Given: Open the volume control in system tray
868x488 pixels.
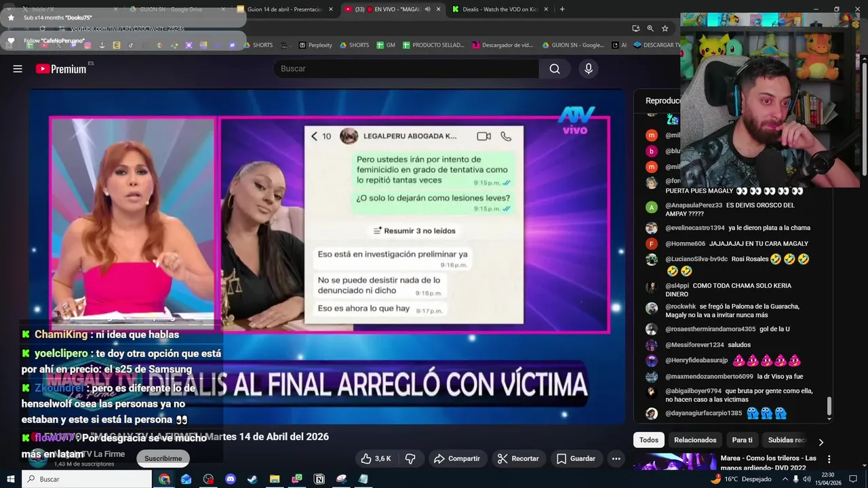Looking at the screenshot, I should click(x=808, y=479).
